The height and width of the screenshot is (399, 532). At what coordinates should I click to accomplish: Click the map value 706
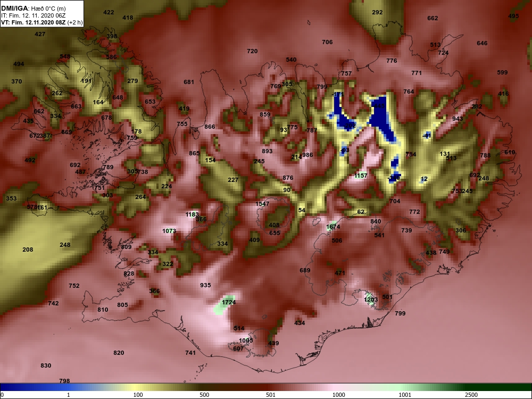tap(327, 42)
